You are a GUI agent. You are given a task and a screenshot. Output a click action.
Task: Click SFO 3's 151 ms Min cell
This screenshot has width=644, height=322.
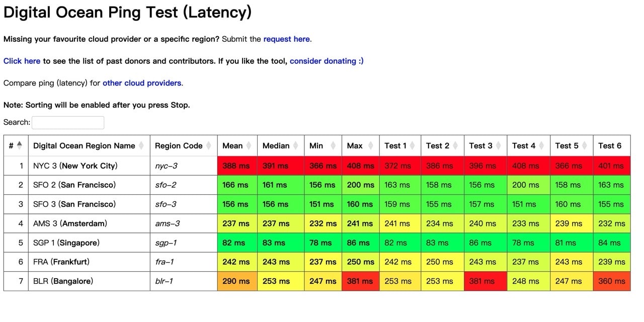click(323, 204)
